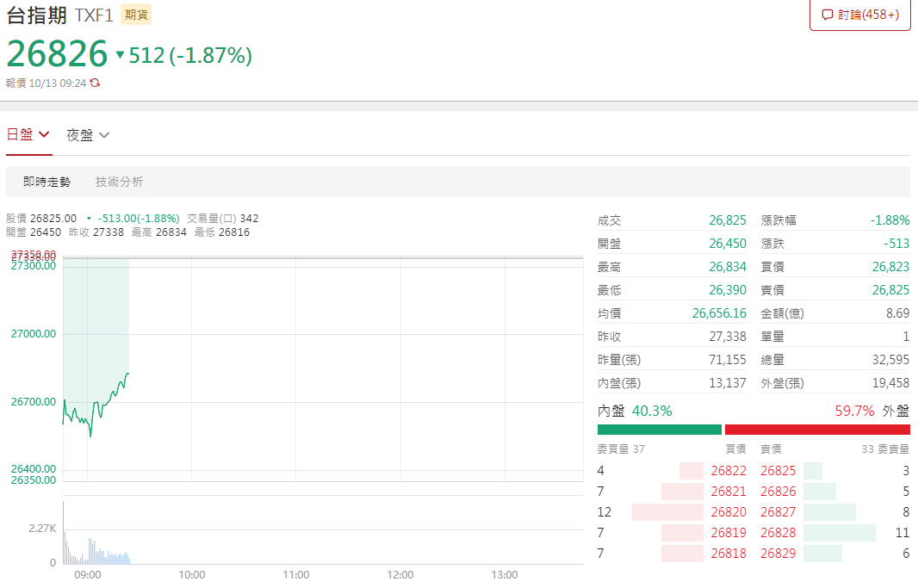
Task: Switch to the 技術分析 tab
Action: point(120,182)
